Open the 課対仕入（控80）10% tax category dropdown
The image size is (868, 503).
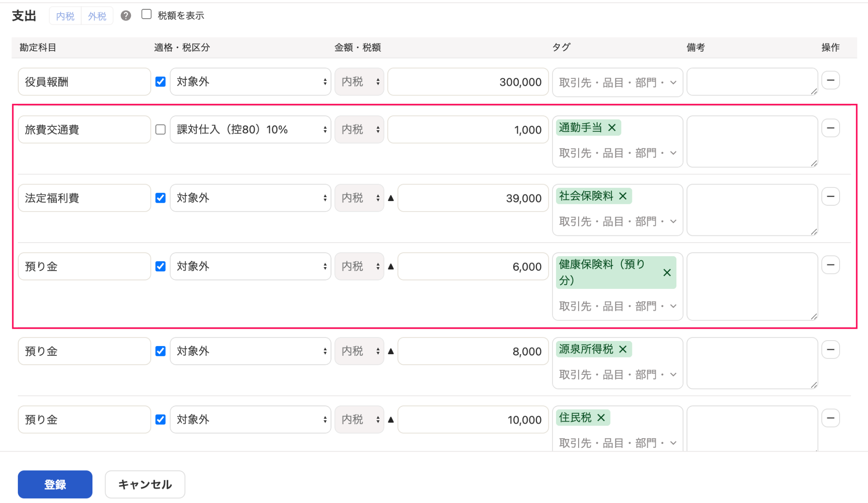[250, 129]
